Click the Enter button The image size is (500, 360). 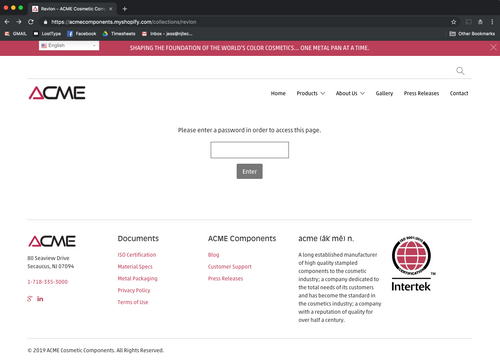(x=250, y=171)
